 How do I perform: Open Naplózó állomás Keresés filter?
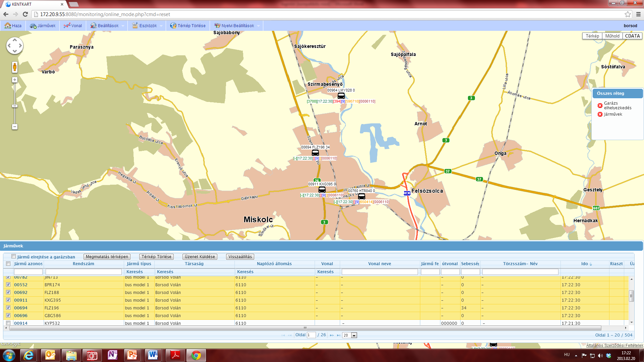coord(245,272)
